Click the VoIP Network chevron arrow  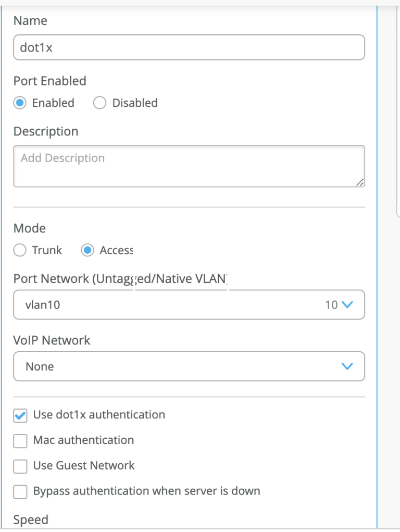(347, 366)
